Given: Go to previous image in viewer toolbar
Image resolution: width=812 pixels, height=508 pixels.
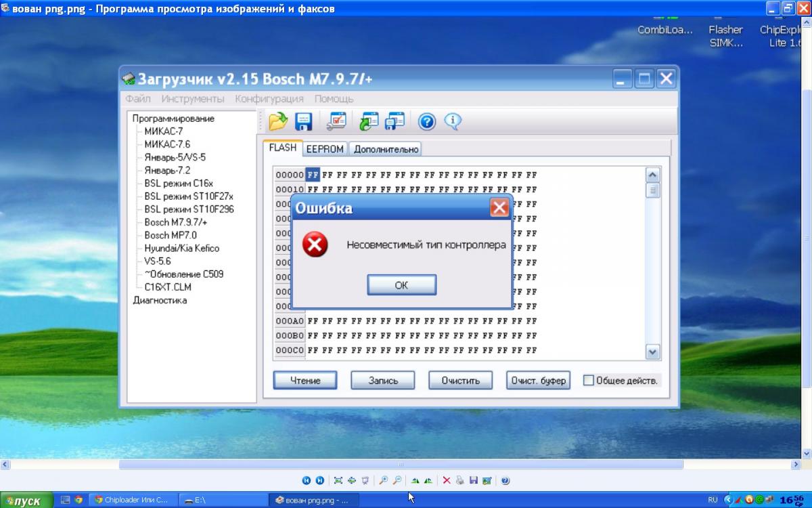Looking at the screenshot, I should (x=307, y=480).
